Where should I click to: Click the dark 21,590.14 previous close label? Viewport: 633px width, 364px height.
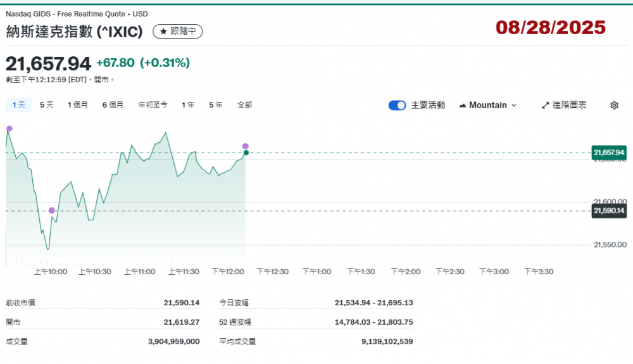coord(608,211)
